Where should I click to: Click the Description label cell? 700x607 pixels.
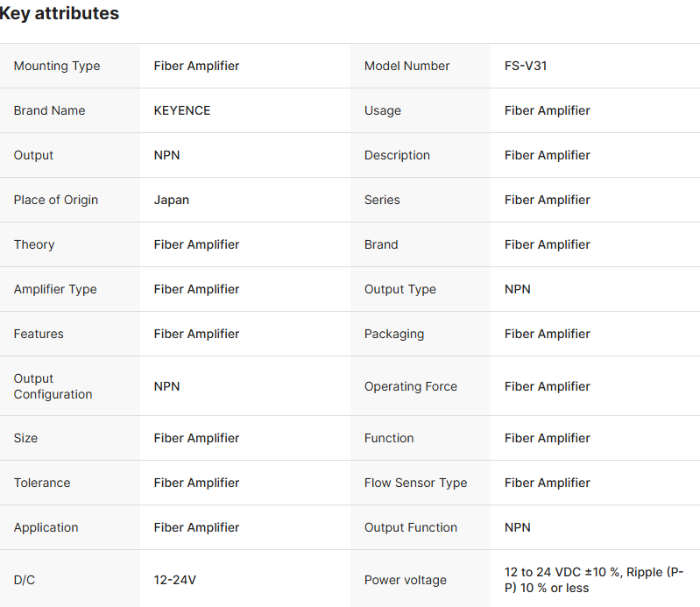click(x=397, y=155)
